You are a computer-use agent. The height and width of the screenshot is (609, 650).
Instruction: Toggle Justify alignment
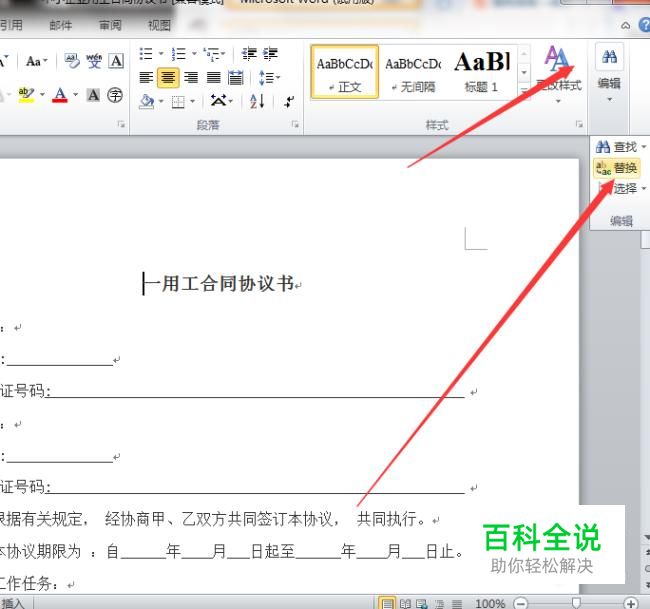coord(213,78)
